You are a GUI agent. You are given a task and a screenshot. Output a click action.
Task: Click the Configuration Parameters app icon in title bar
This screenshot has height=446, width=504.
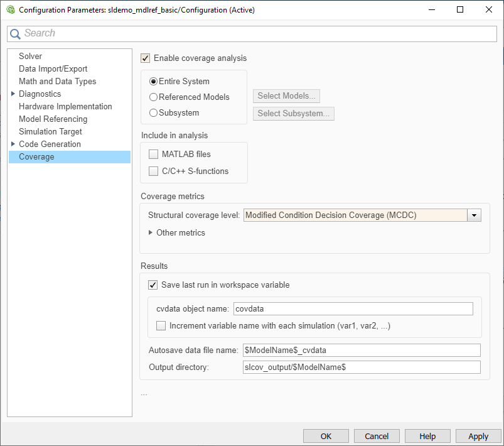pos(10,9)
